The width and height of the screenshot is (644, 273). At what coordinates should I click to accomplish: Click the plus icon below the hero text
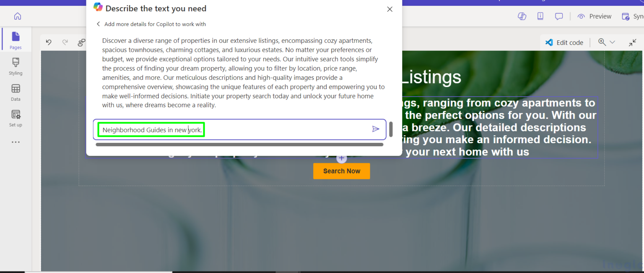[342, 158]
